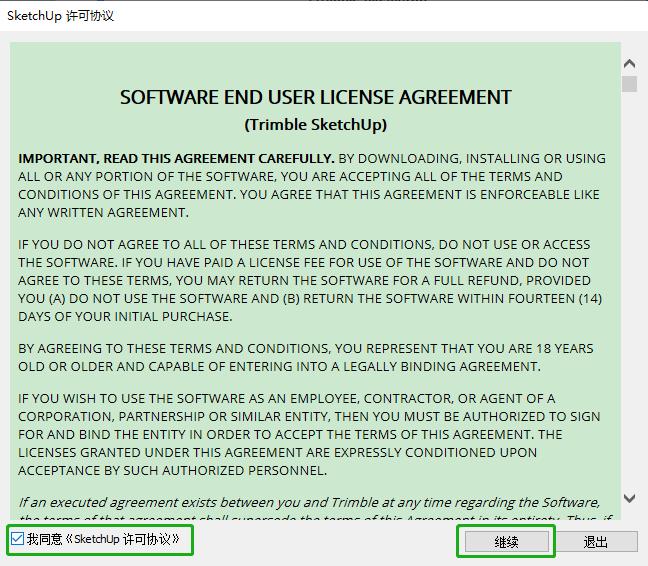Click the 继续 button

click(x=507, y=541)
